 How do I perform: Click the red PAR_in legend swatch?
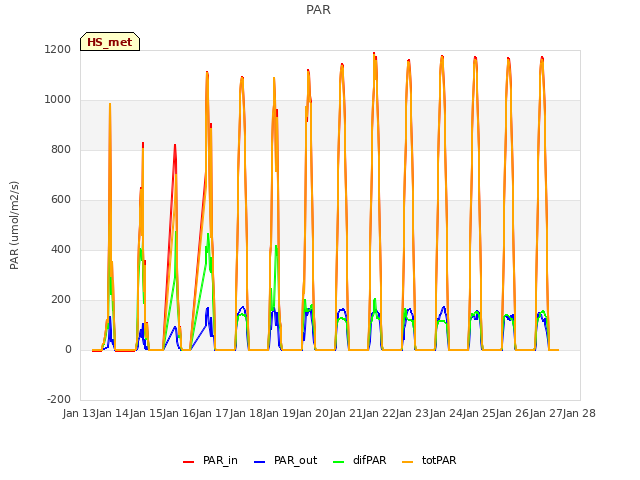pyautogui.click(x=189, y=461)
